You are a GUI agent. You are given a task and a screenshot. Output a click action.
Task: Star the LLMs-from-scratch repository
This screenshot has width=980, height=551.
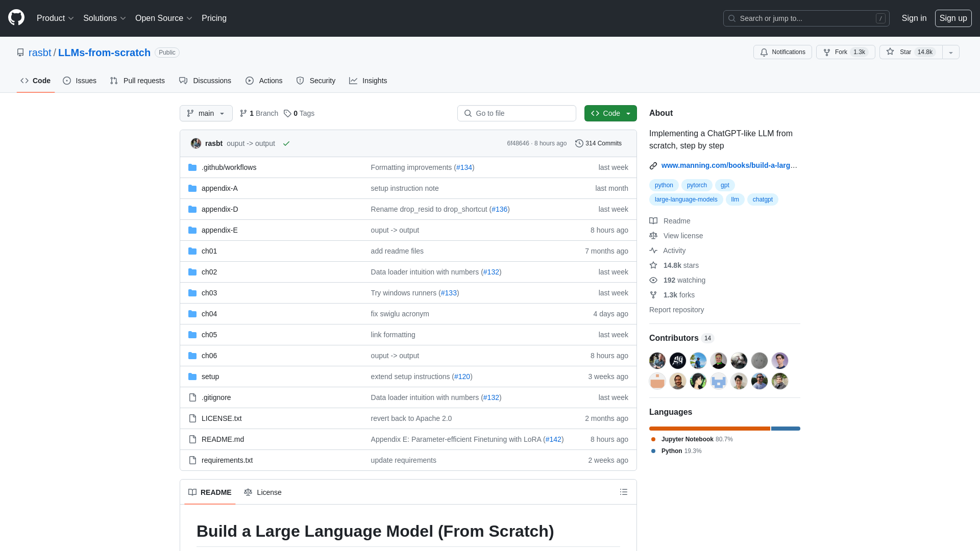click(x=911, y=52)
